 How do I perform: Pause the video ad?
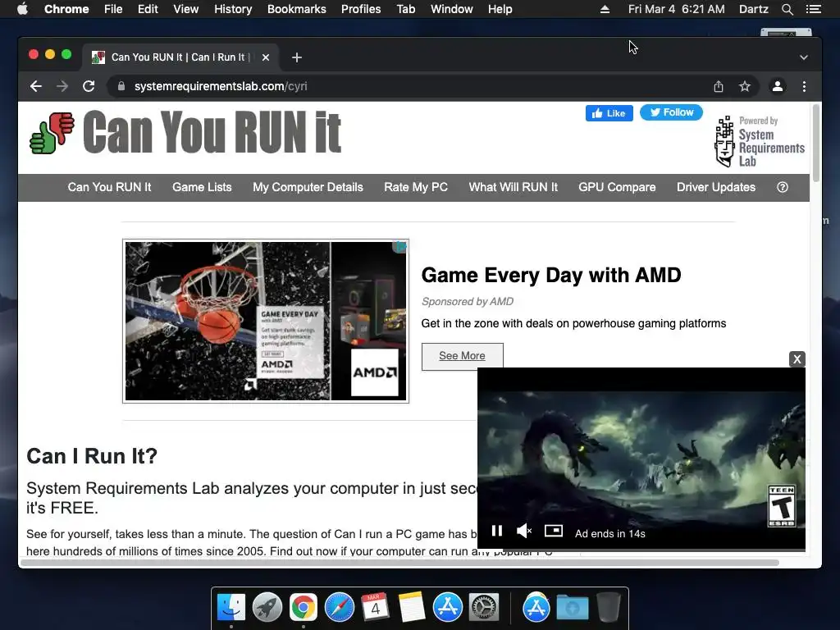click(497, 531)
